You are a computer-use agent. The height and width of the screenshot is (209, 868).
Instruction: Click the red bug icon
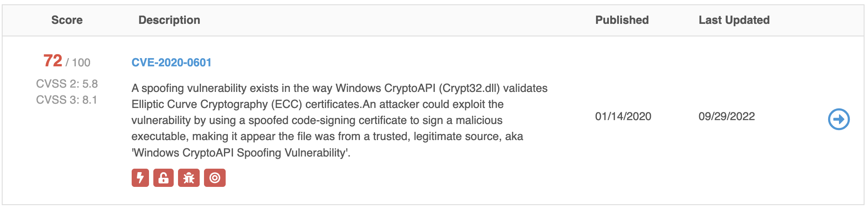[x=189, y=178]
